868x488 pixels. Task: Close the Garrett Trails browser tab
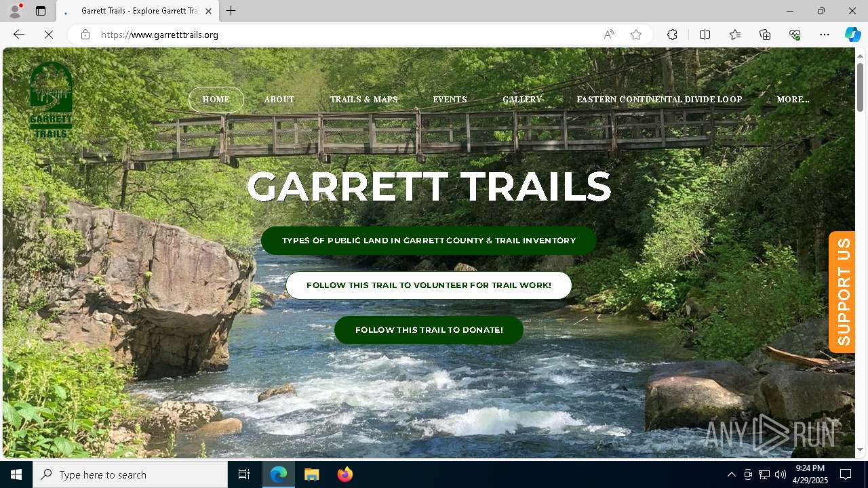[x=208, y=11]
